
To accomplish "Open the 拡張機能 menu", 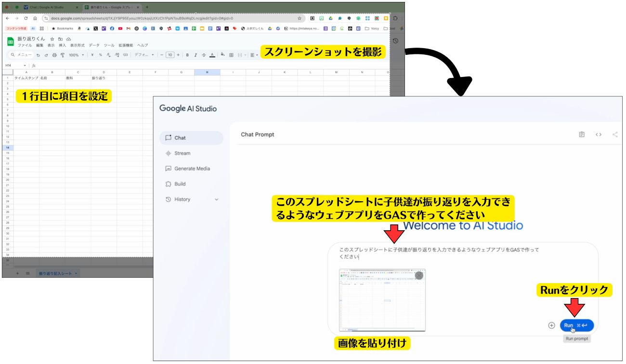I will [x=126, y=45].
